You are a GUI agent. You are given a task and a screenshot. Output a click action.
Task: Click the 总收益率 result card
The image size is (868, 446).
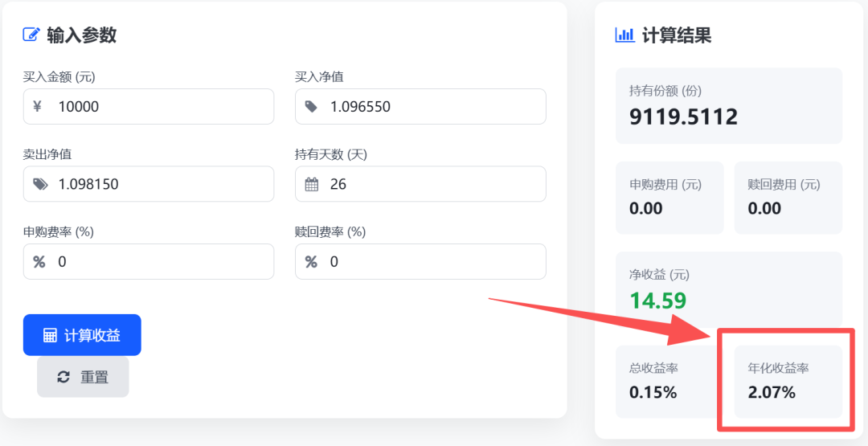pyautogui.click(x=669, y=382)
